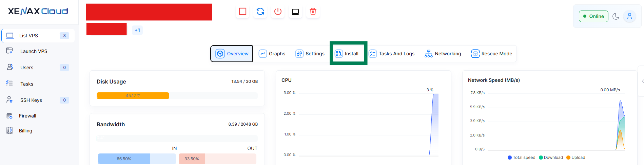
Task: Go to the Networking tab
Action: click(443, 54)
